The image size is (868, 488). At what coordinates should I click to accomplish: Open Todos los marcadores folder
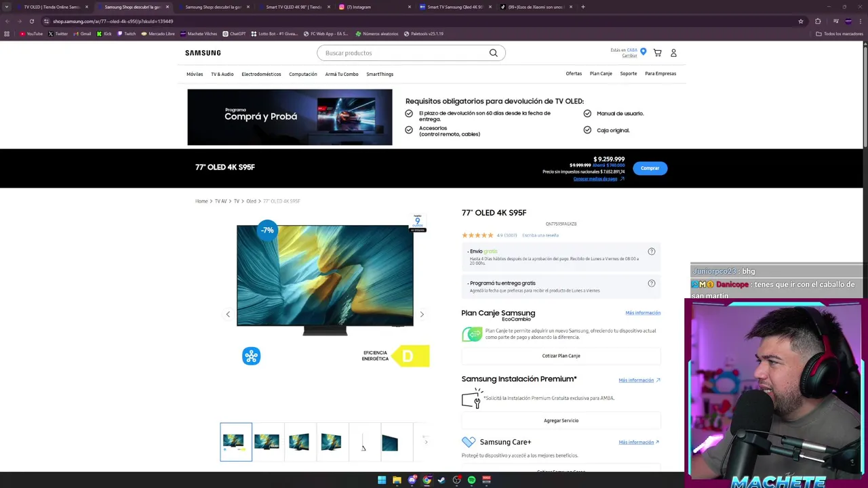pyautogui.click(x=840, y=33)
